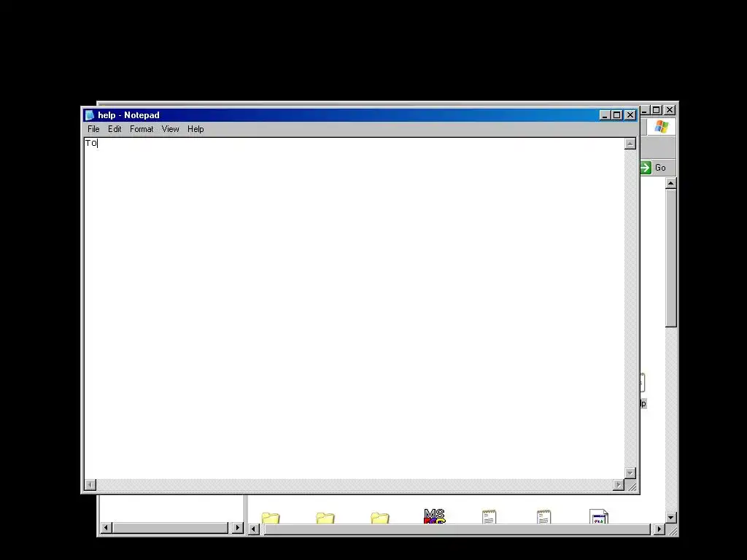Click the Explorer left pane scrollbar's left arrow
The image size is (747, 560).
[x=107, y=528]
